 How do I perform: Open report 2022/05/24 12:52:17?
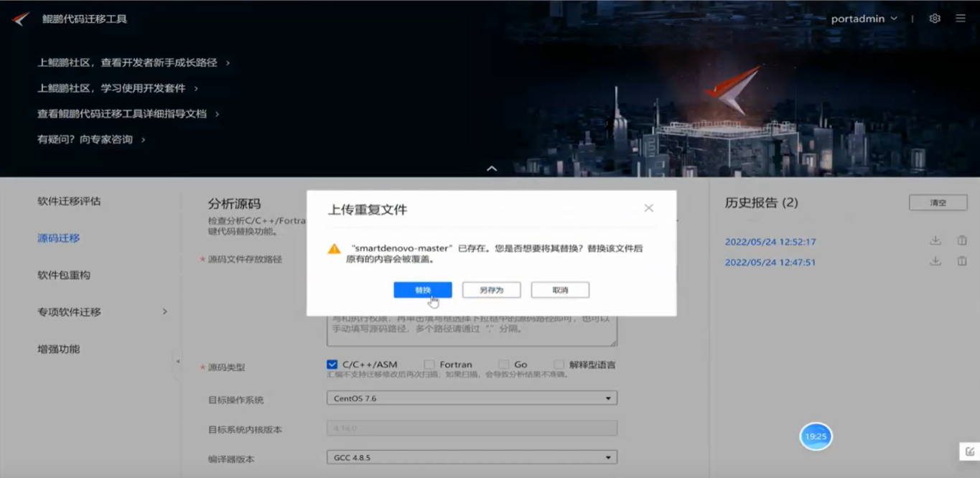click(x=770, y=242)
